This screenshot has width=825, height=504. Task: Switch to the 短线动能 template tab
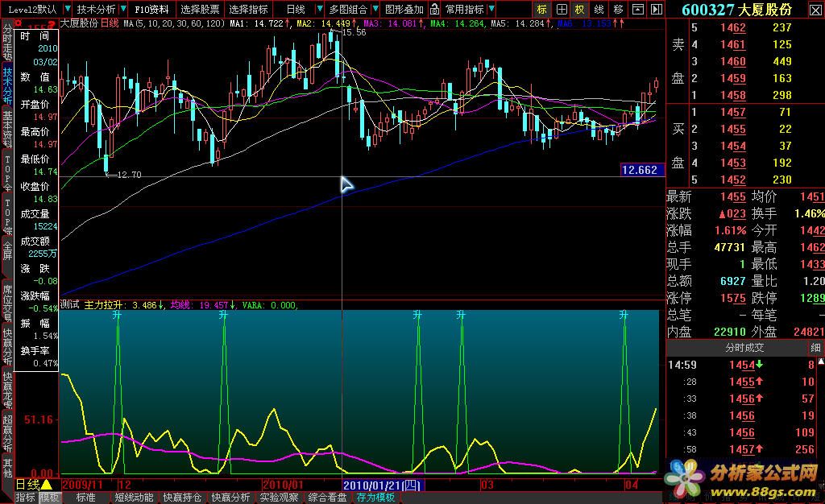pos(134,498)
